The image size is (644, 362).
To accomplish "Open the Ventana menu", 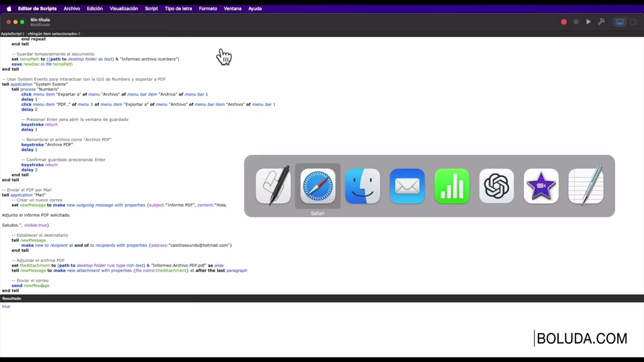I will [x=232, y=9].
